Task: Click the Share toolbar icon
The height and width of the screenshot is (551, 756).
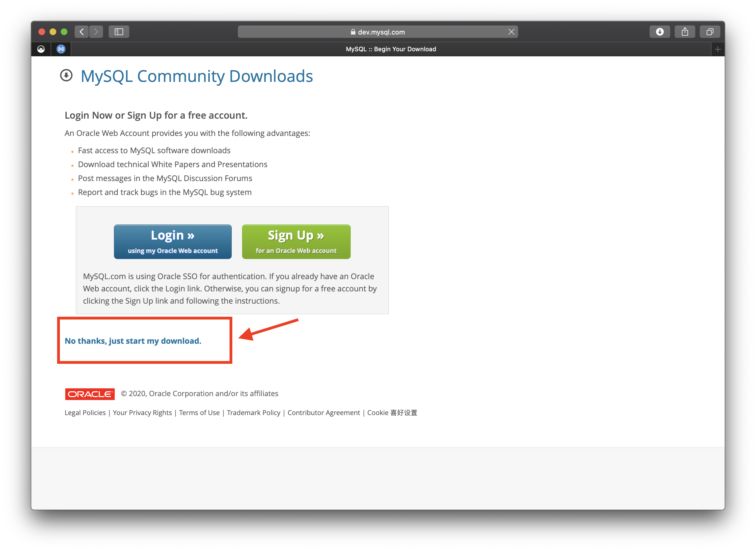Action: 684,32
